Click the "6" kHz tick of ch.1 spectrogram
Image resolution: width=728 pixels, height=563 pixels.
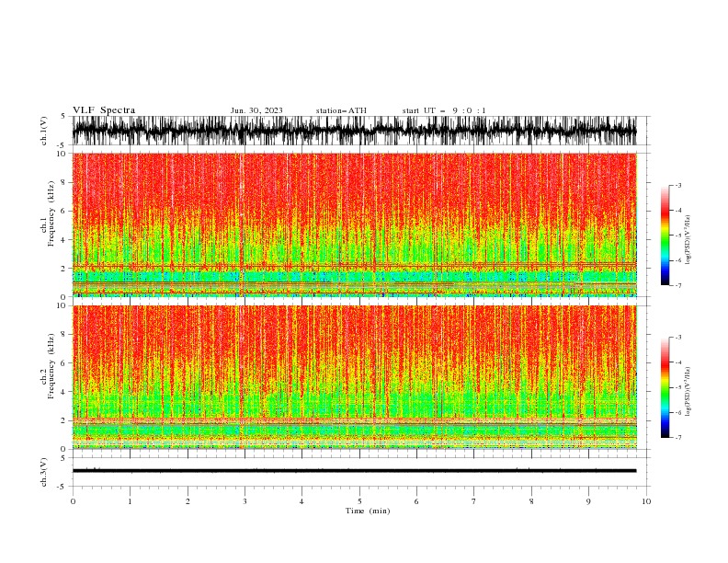click(x=63, y=211)
